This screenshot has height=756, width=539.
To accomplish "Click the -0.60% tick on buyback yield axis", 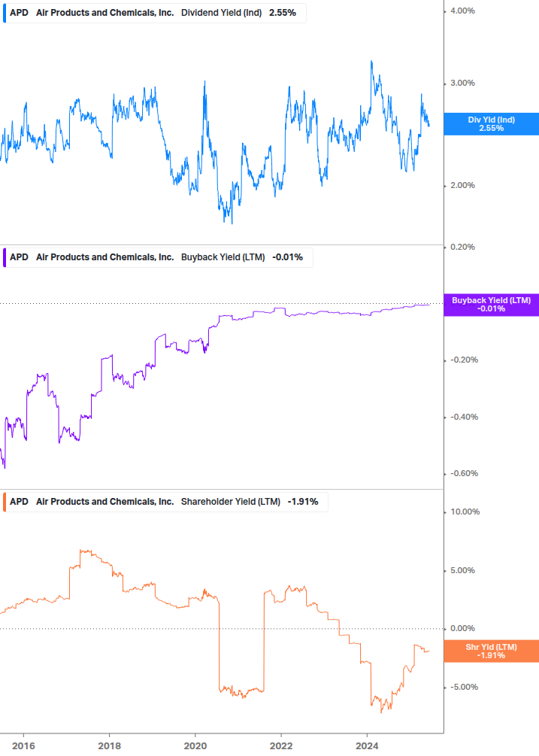I will pyautogui.click(x=464, y=473).
